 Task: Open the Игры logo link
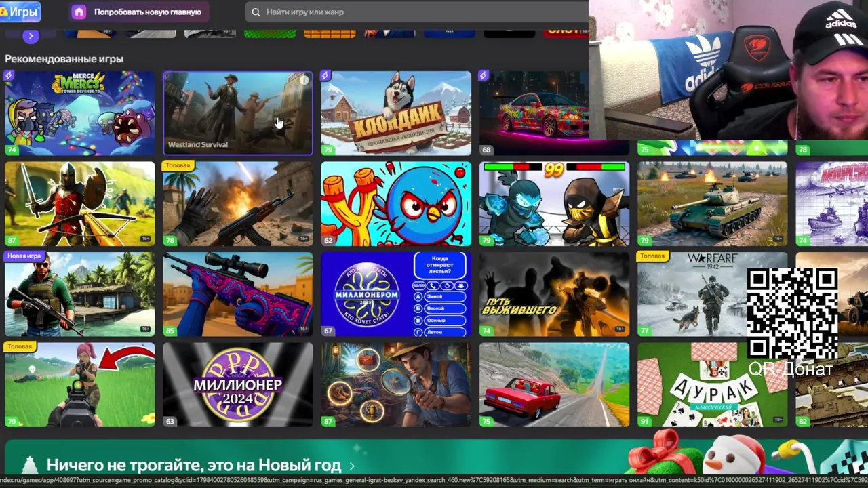coord(20,12)
